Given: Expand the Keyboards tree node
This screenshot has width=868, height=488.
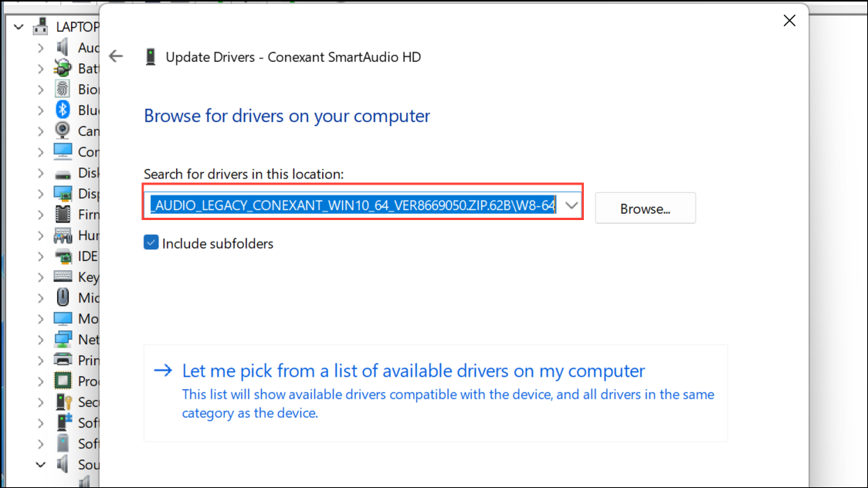Looking at the screenshot, I should pyautogui.click(x=40, y=277).
